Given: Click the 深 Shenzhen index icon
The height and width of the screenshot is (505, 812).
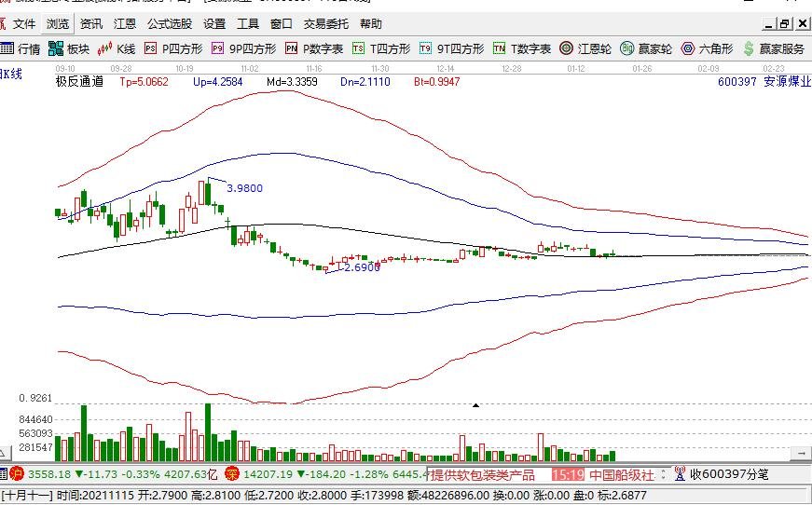Looking at the screenshot, I should tap(232, 473).
